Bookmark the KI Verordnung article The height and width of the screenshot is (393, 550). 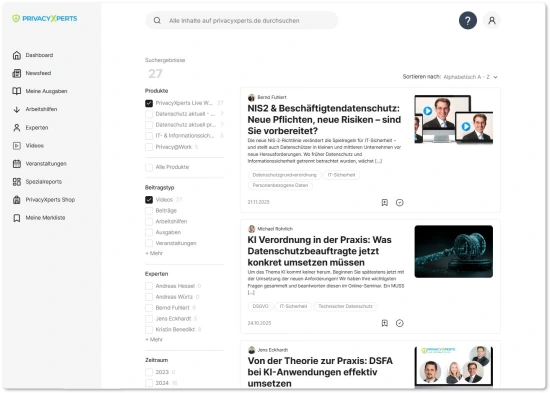(x=384, y=323)
